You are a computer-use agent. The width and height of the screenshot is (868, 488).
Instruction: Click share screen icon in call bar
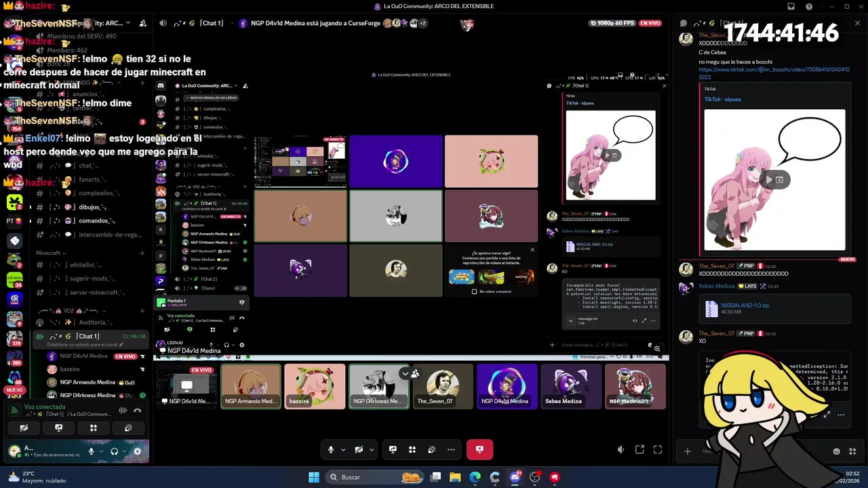393,449
